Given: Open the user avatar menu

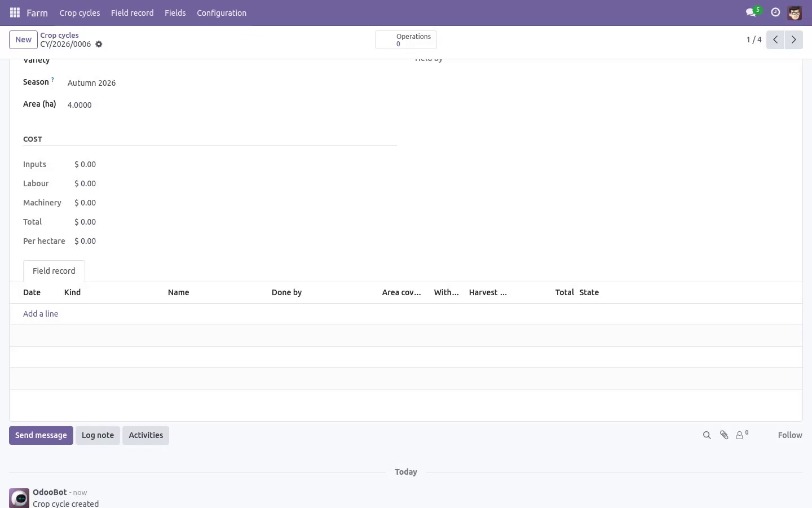Looking at the screenshot, I should 795,12.
